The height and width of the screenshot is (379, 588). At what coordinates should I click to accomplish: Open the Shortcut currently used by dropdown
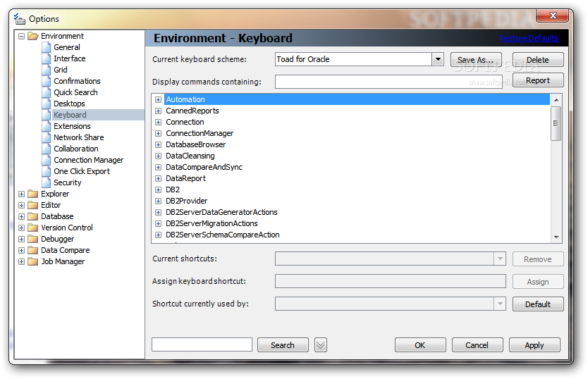[500, 304]
